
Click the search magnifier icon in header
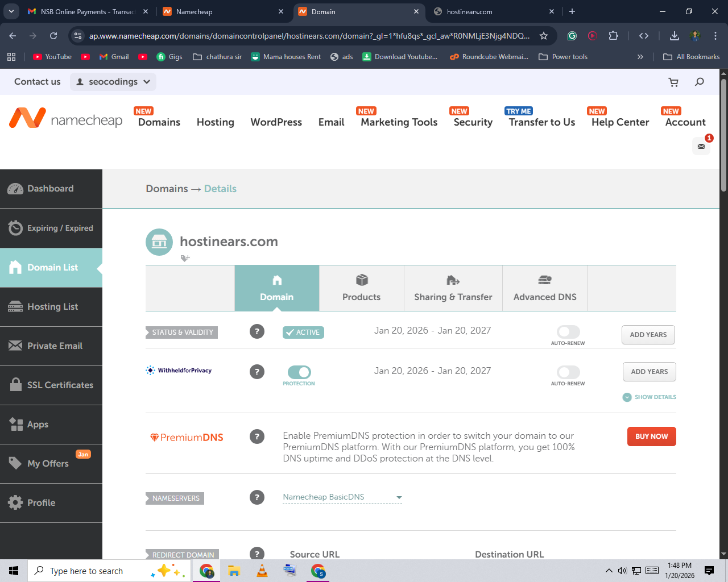pos(700,82)
